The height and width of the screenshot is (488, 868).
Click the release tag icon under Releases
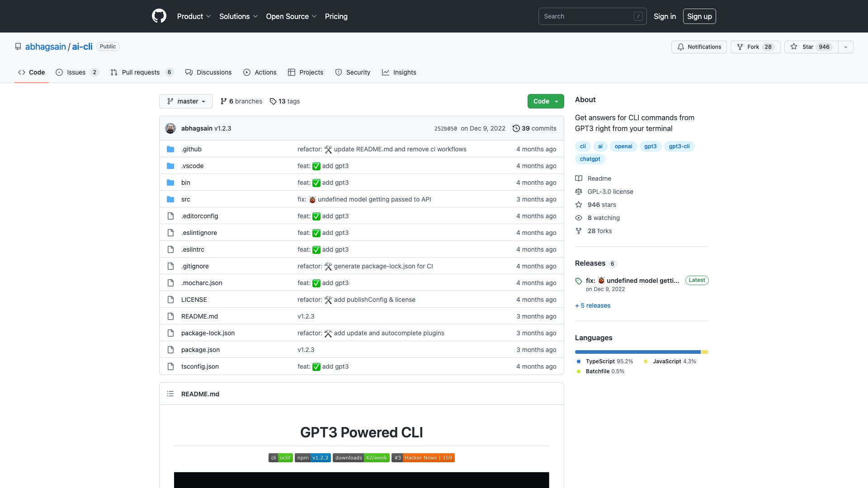click(579, 281)
